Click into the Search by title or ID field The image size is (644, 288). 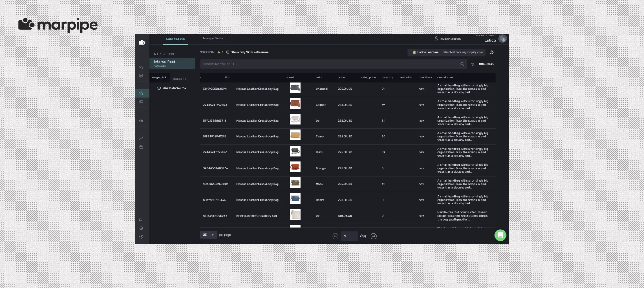(333, 64)
